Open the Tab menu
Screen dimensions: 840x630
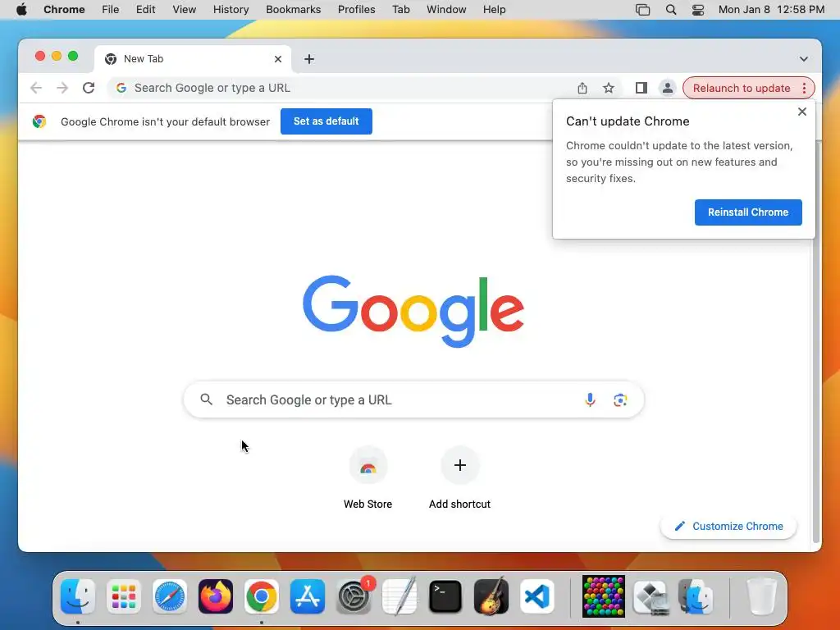(400, 10)
